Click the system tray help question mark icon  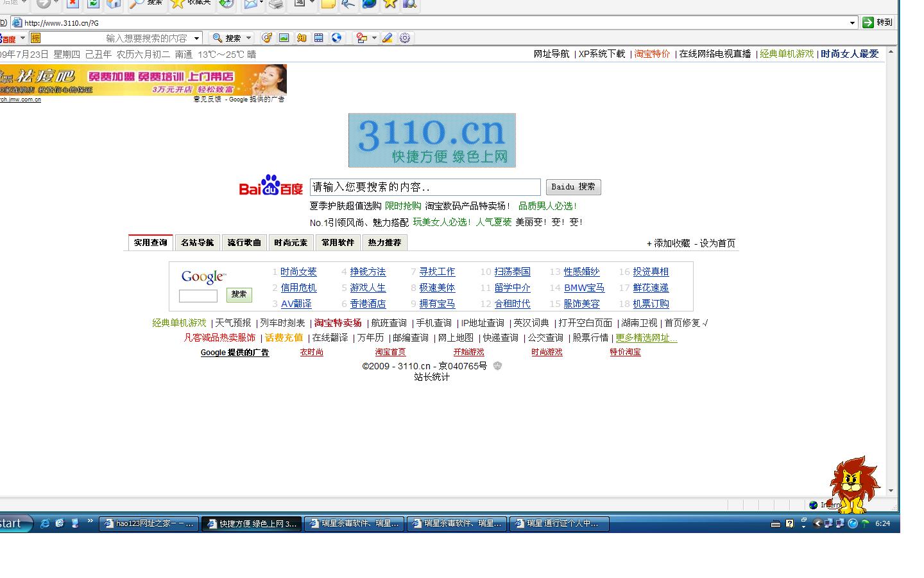point(790,523)
